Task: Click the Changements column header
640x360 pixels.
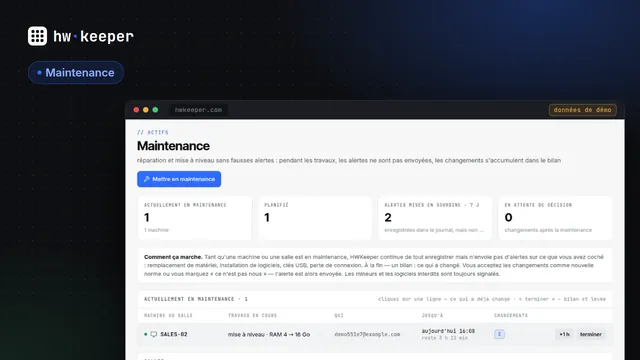Action: [x=511, y=316]
